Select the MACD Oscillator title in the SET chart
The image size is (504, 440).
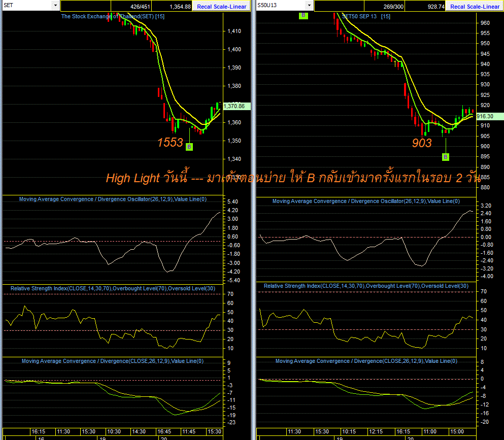pos(113,199)
